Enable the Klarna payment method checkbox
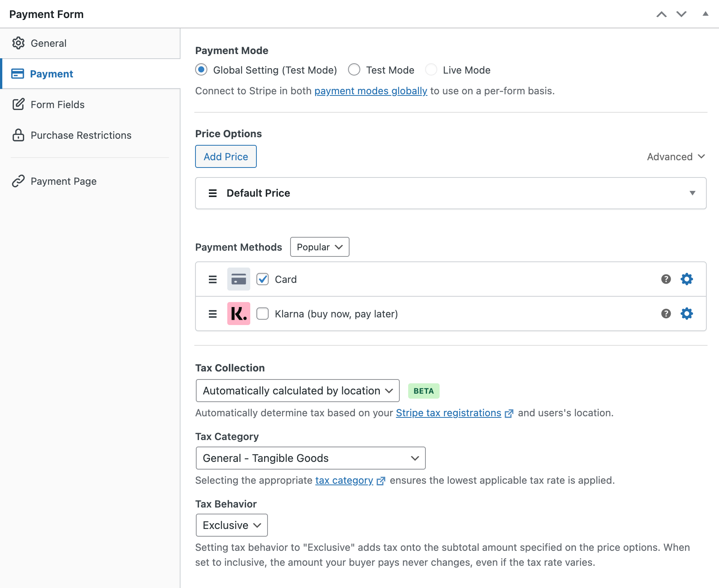 point(263,314)
